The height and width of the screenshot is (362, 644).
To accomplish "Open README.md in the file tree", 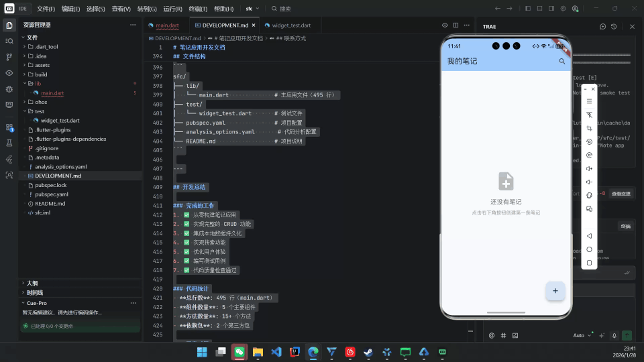I will tap(50, 204).
